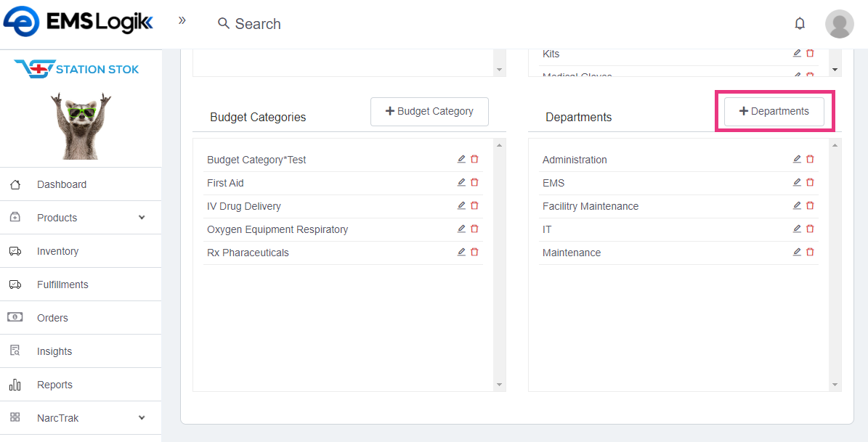Open the Fulfillments section
Screen dimensions: 868x442
point(62,285)
